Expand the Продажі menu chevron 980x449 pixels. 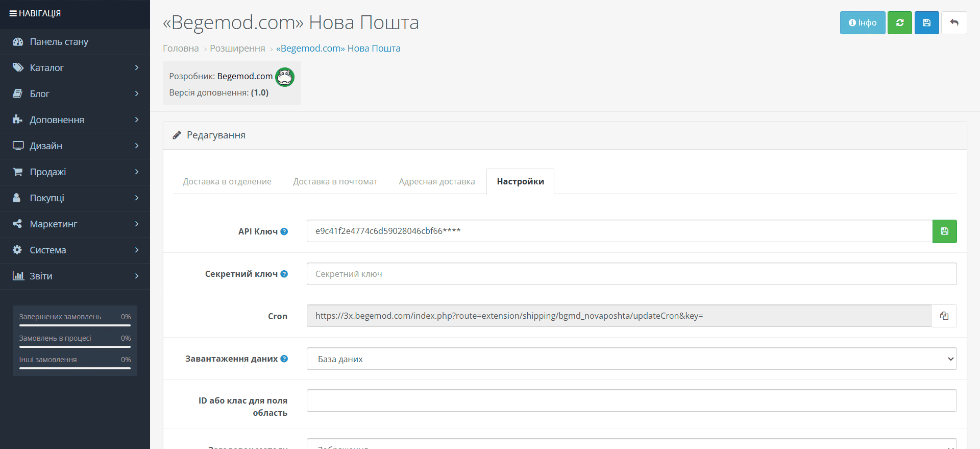click(137, 172)
